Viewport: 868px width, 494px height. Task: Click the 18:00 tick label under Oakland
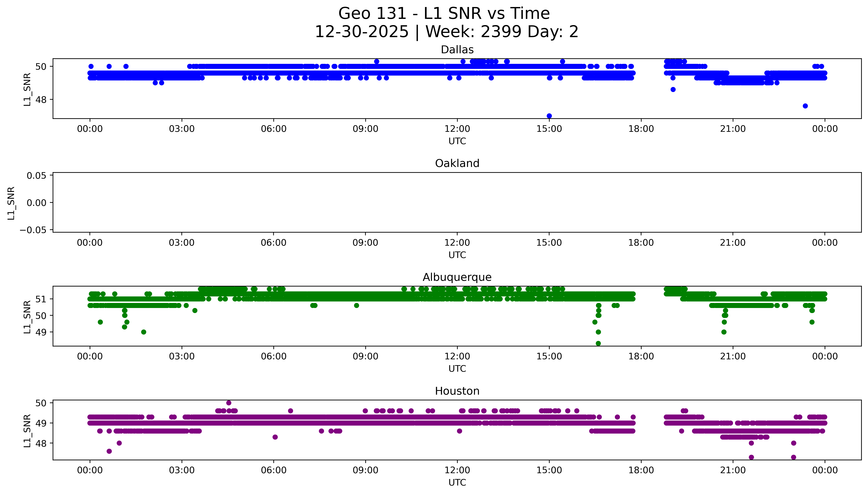coord(641,243)
